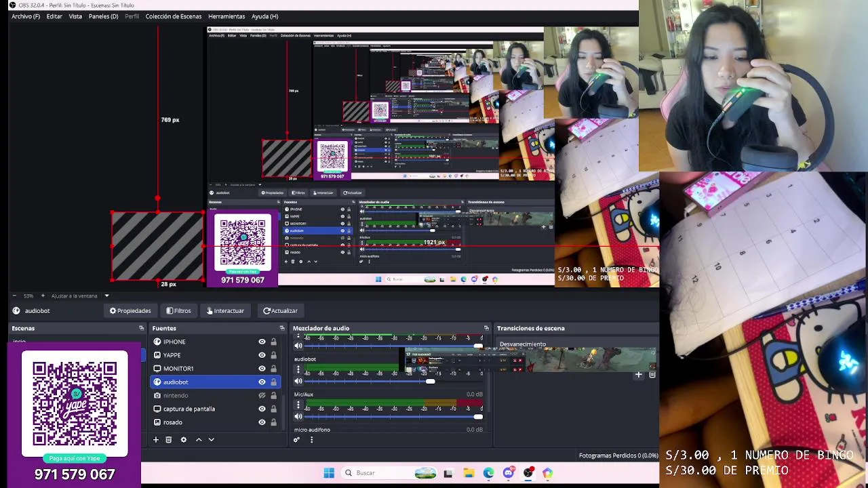868x488 pixels.
Task: Mute the audiobot audio channel
Action: pos(298,382)
